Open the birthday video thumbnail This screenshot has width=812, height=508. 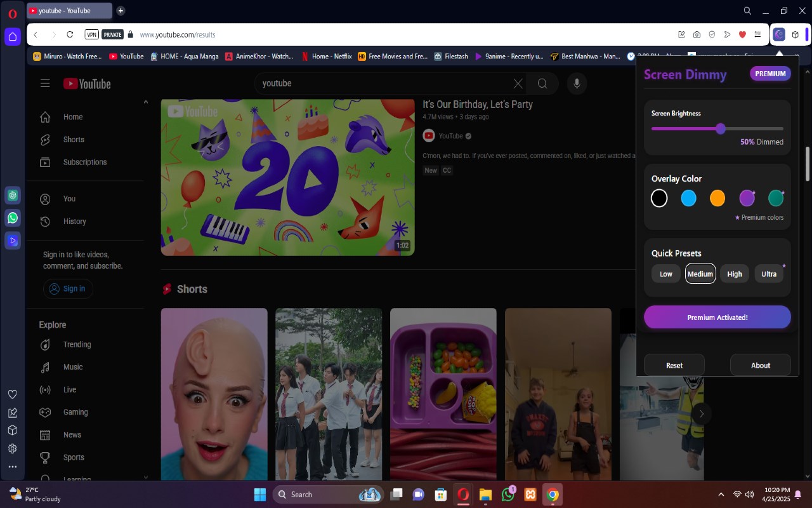tap(287, 177)
